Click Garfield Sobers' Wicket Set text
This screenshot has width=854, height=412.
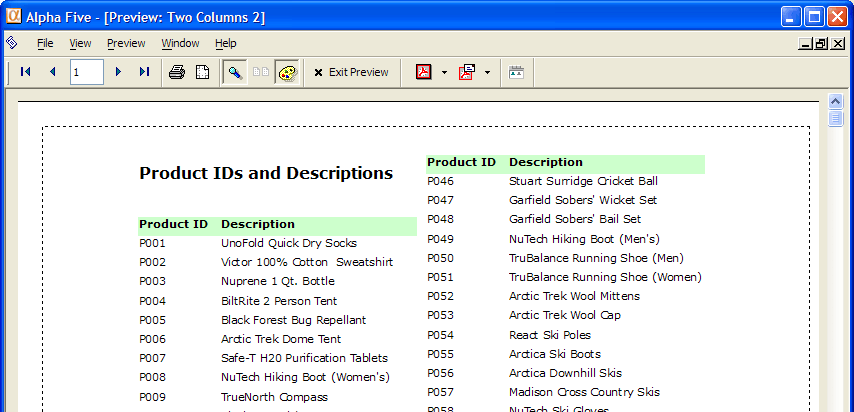pos(583,200)
